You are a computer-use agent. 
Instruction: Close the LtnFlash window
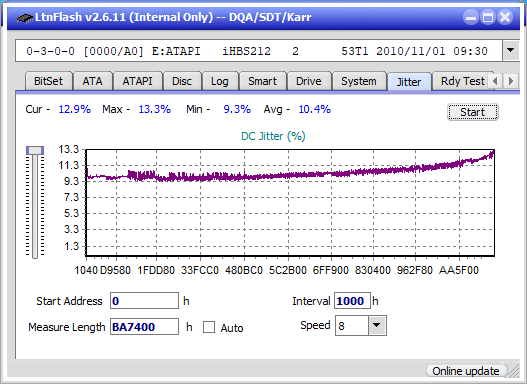click(505, 17)
